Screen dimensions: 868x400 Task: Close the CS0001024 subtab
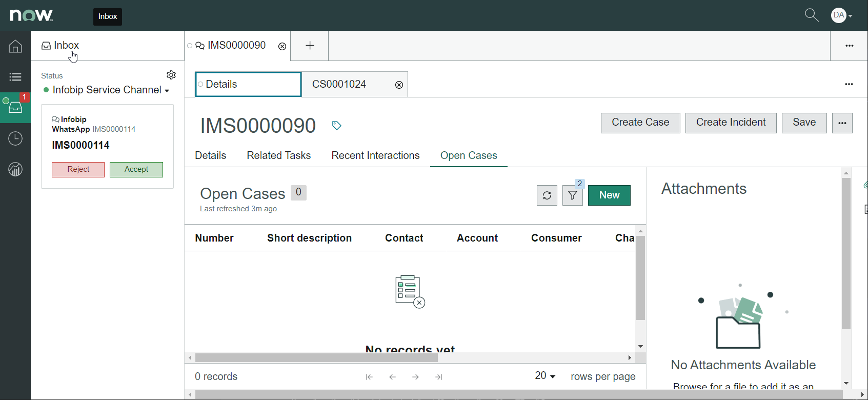point(399,85)
